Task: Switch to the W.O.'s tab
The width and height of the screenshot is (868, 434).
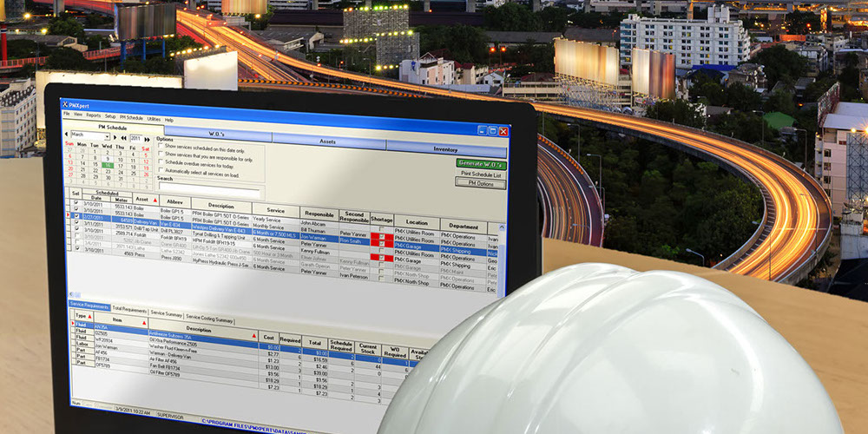Action: pyautogui.click(x=217, y=134)
